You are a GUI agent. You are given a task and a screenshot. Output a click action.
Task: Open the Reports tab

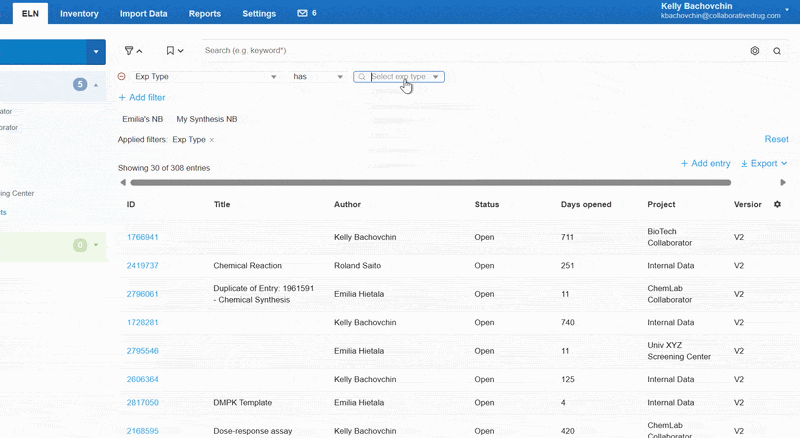pyautogui.click(x=205, y=14)
